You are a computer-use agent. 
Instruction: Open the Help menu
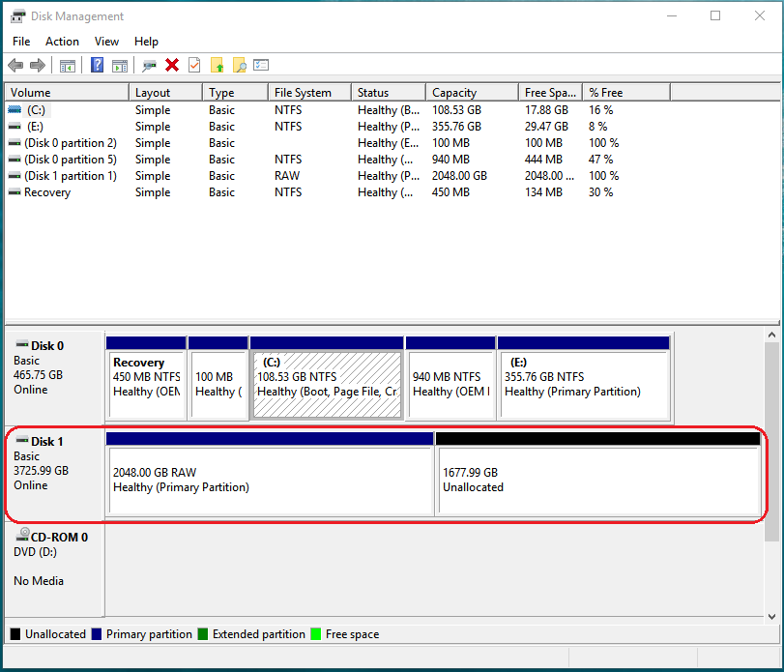pos(146,42)
